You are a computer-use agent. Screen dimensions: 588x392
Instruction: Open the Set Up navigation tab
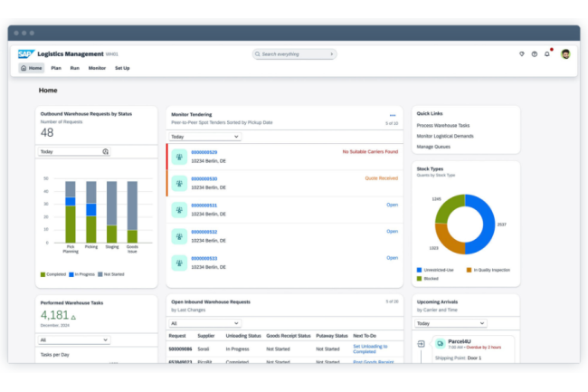pyautogui.click(x=122, y=68)
